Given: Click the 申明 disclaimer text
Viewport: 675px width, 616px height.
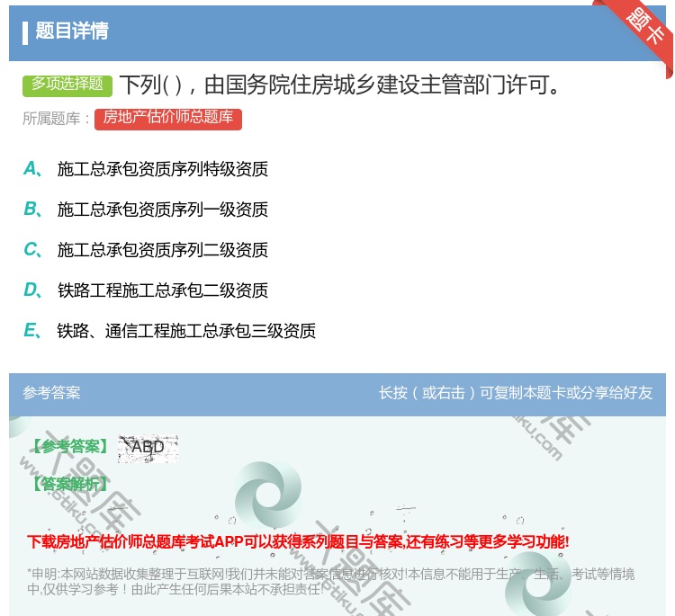Looking at the screenshot, I should (330, 581).
